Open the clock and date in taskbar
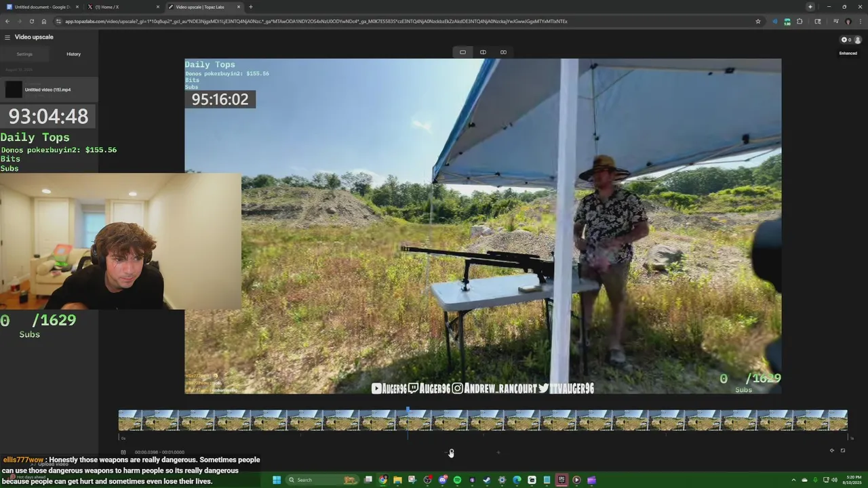Screen dimensions: 868x488 click(x=853, y=480)
